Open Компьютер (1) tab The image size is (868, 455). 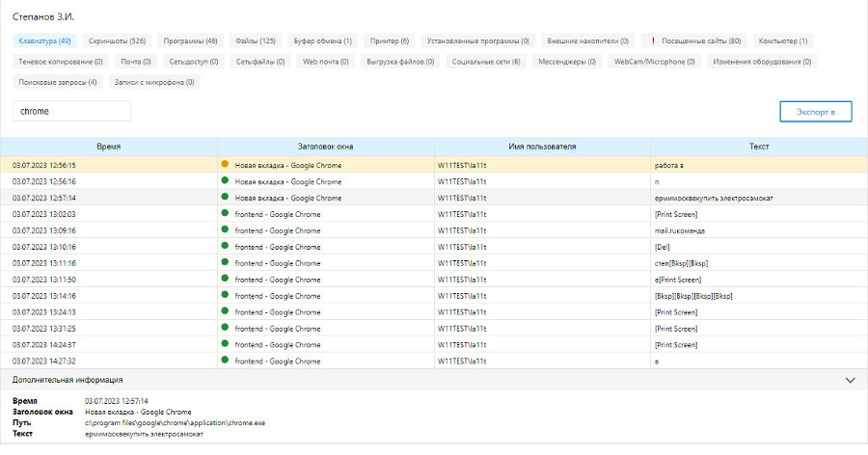(783, 40)
